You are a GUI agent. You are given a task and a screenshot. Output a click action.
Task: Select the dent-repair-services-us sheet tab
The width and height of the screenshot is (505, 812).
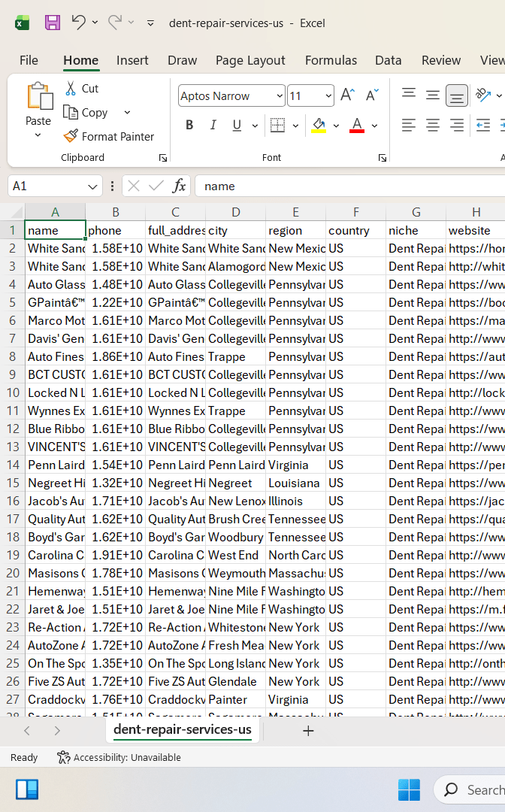point(182,729)
